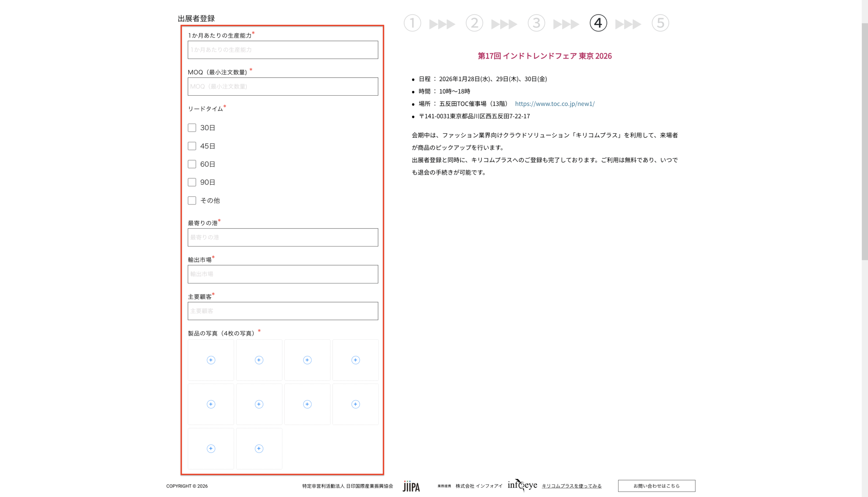This screenshot has height=497, width=868.
Task: Go to step 1 in progress indicator
Action: click(412, 23)
